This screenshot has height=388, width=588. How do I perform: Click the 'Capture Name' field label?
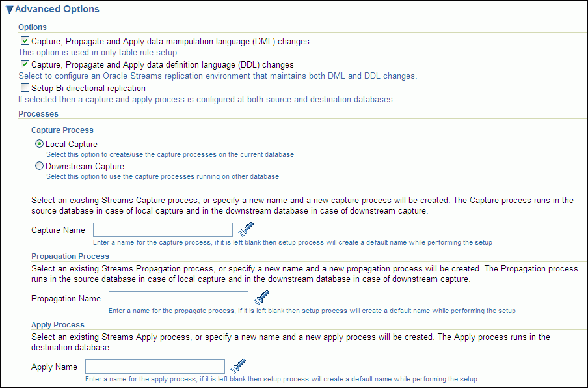pos(58,230)
